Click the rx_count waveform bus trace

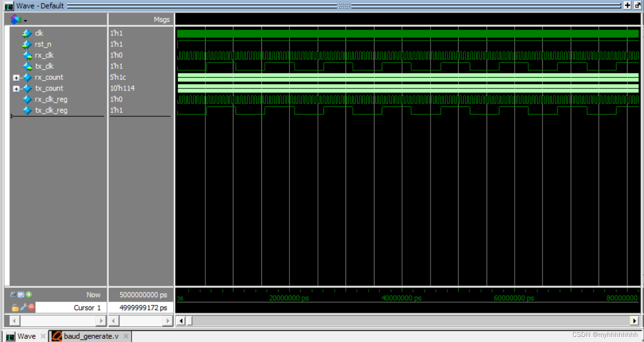408,77
